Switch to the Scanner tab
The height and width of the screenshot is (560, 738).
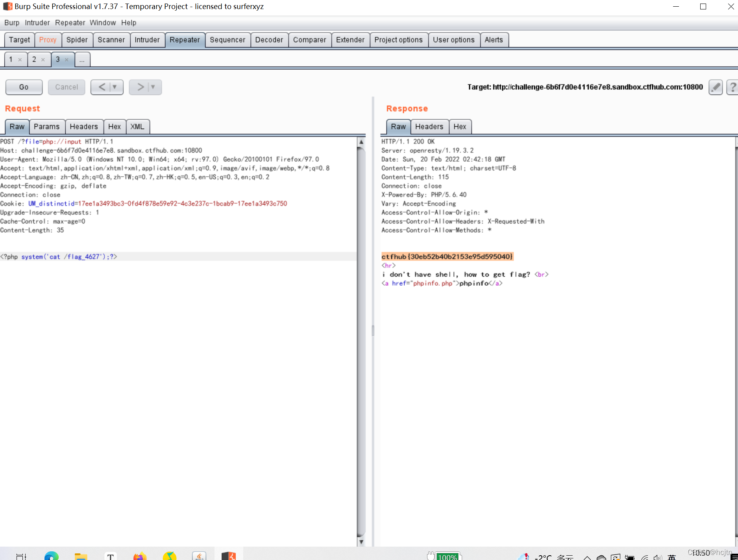(111, 40)
